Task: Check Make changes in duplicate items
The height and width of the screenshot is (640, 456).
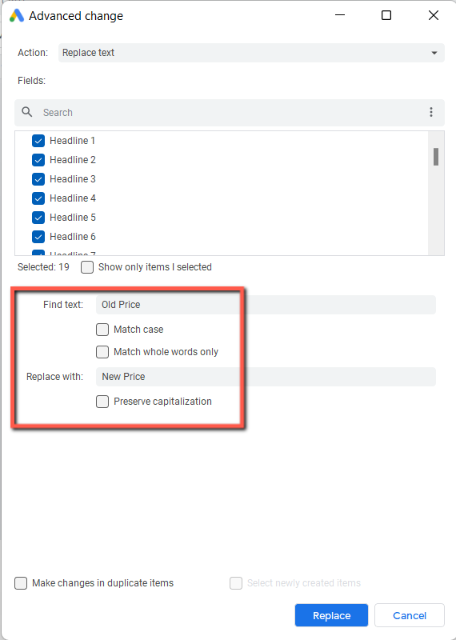Action: tap(21, 583)
